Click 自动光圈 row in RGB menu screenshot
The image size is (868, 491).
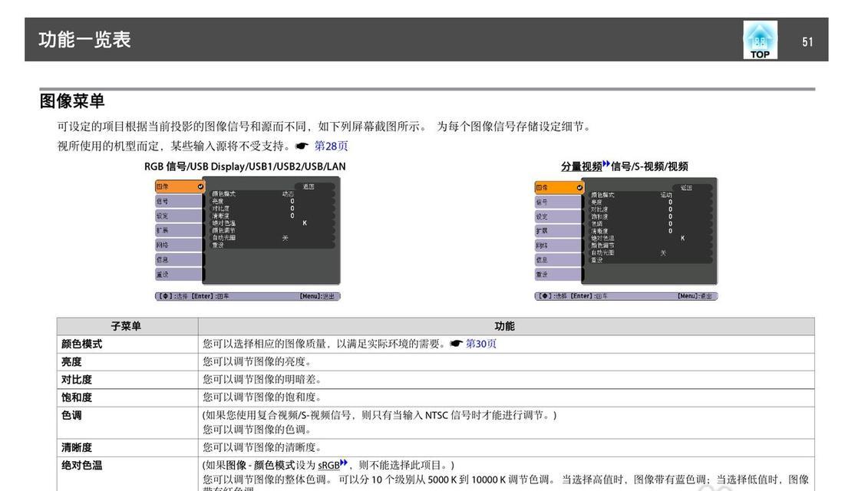271,238
